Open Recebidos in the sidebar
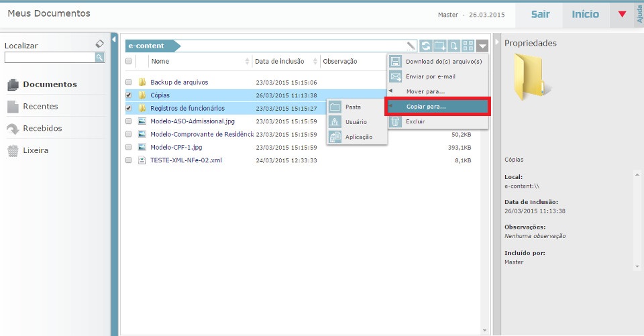 (42, 128)
